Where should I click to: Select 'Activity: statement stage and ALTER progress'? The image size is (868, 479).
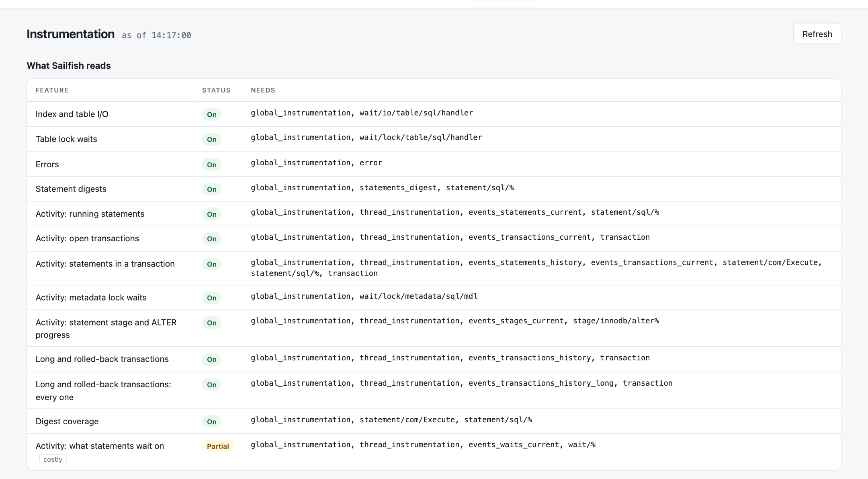click(106, 329)
